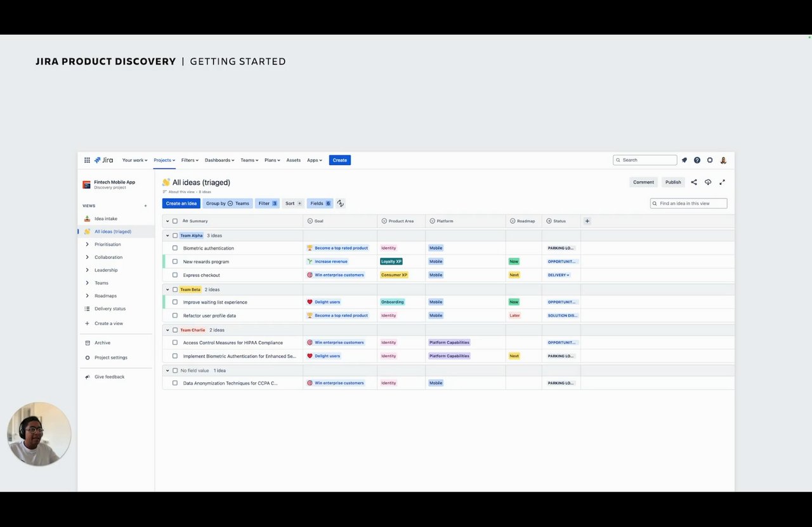Enter fullscreen view with expand icon
This screenshot has height=527, width=812.
722,182
